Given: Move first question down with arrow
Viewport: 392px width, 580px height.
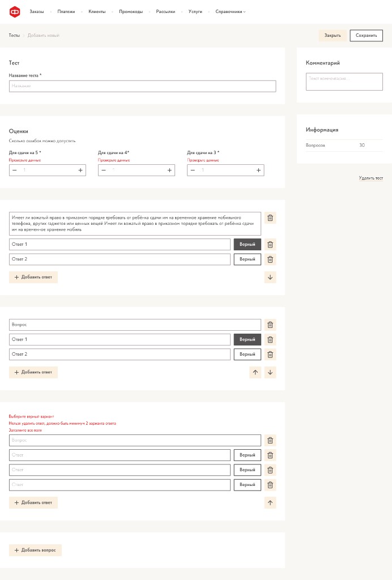Looking at the screenshot, I should click(x=270, y=277).
